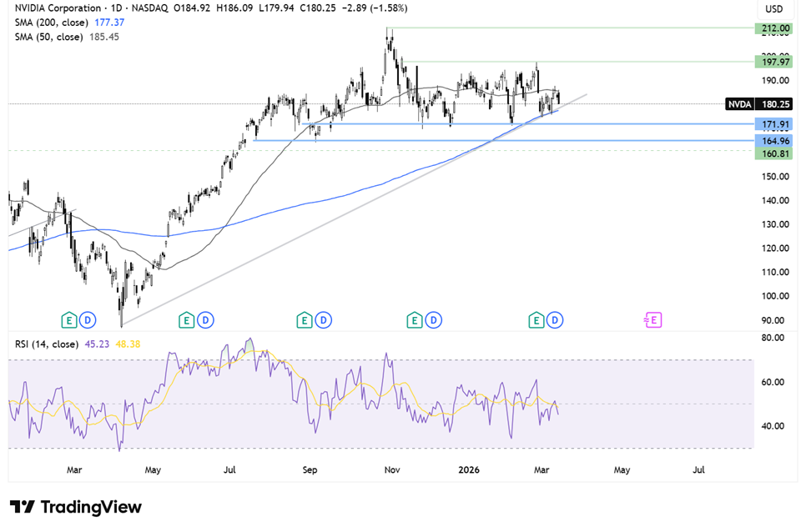
Task: Open the USD currency selector
Action: click(x=773, y=8)
